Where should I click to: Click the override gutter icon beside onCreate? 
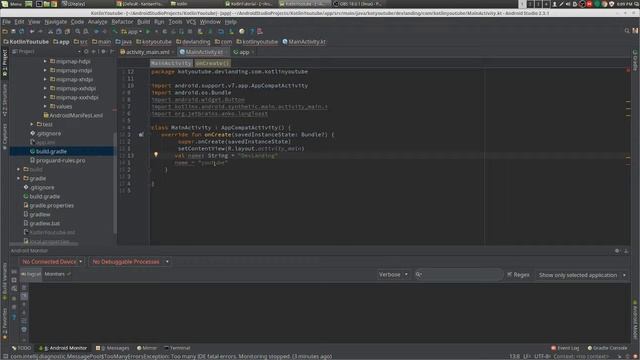(141, 134)
